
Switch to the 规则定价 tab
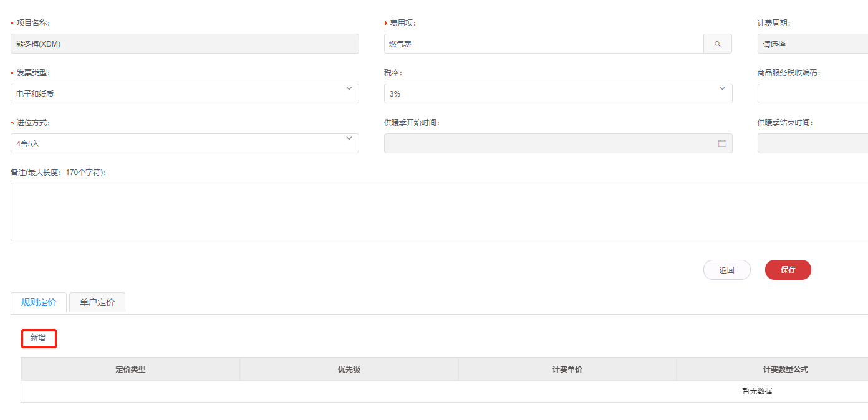tap(39, 302)
